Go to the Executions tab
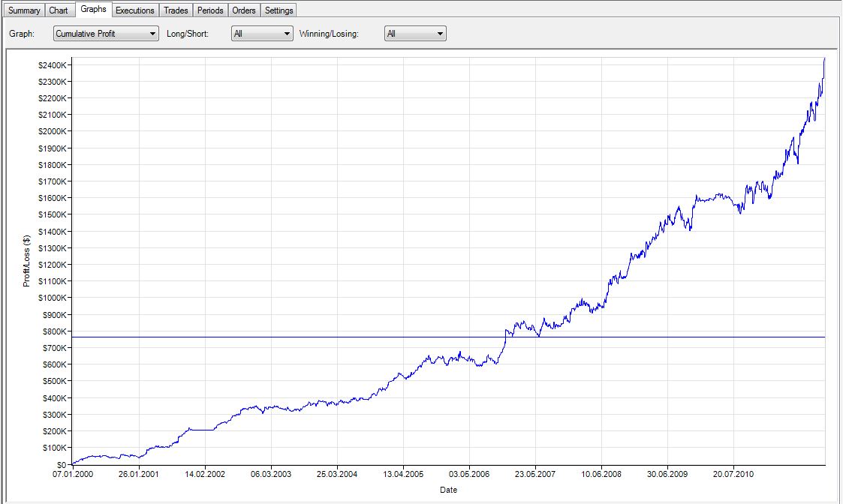 [135, 10]
